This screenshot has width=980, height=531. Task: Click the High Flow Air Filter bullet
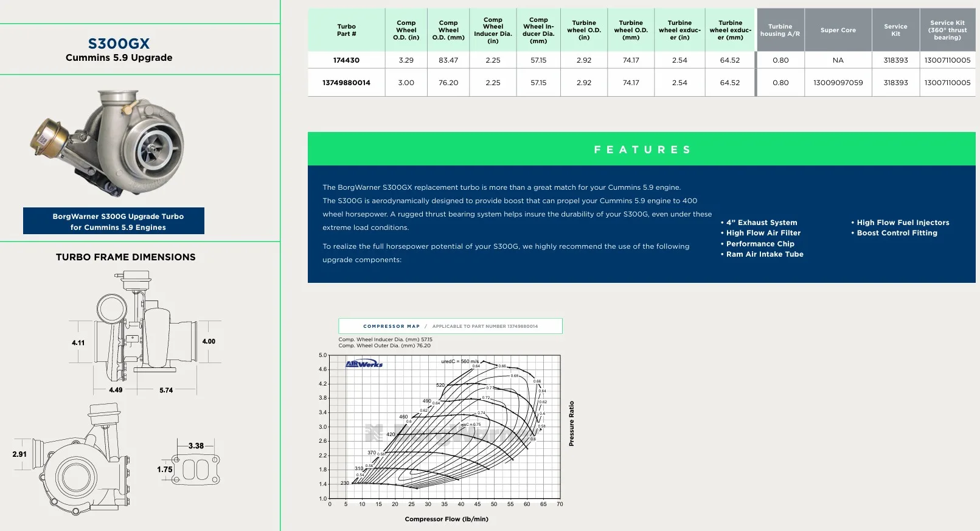coord(761,233)
